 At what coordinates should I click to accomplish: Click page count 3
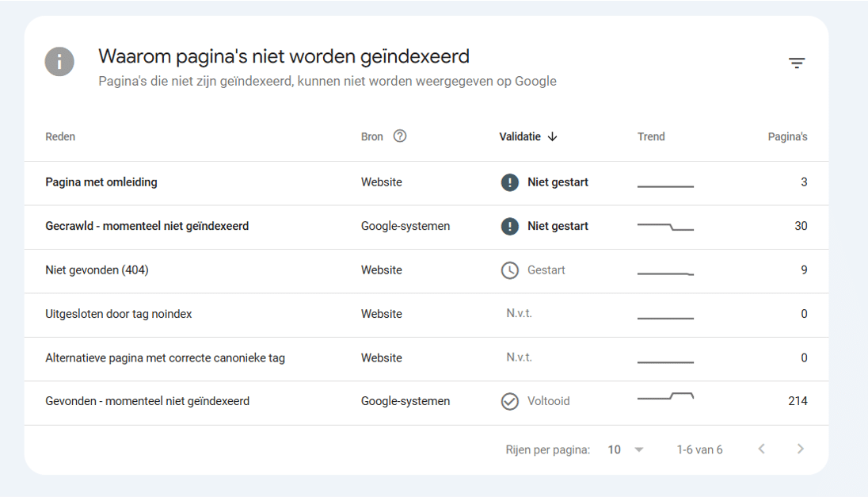pyautogui.click(x=804, y=182)
